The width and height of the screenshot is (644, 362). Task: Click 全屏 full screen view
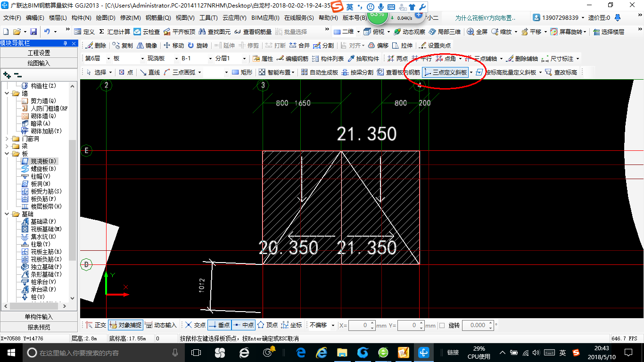(x=477, y=32)
